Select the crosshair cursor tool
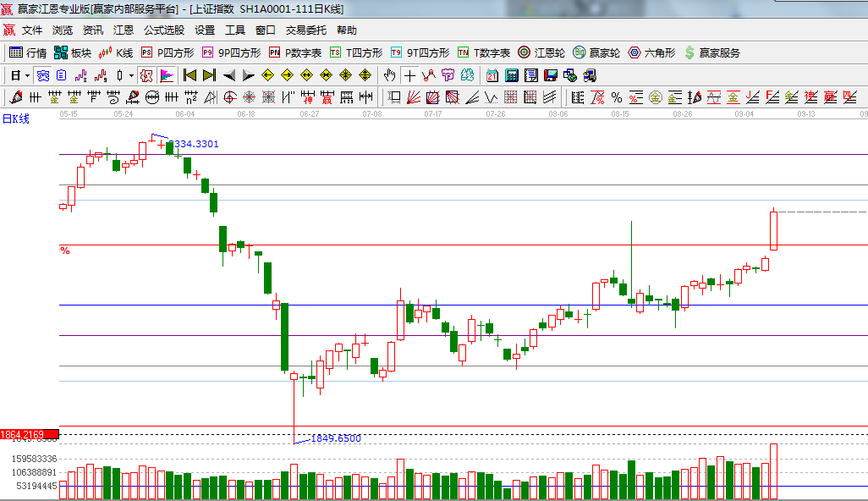868x501 pixels. click(x=410, y=75)
